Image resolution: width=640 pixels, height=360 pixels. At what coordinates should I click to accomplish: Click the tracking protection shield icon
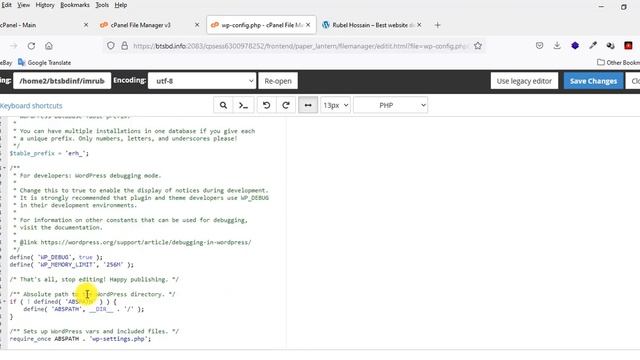pos(111,46)
